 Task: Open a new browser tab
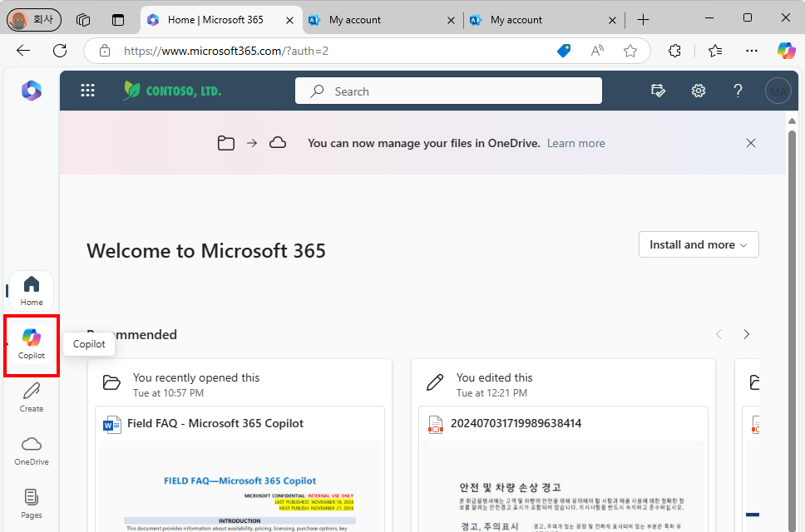(643, 20)
